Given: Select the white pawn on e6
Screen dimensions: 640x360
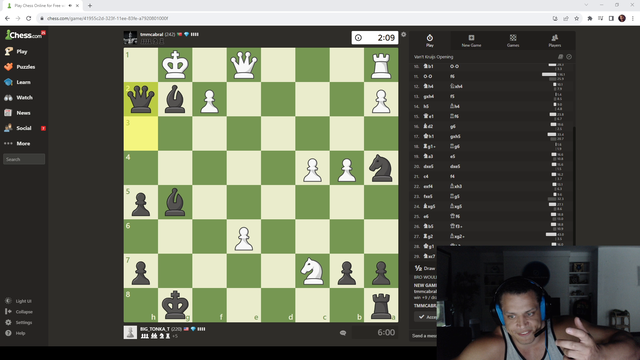Looking at the screenshot, I should point(244,236).
